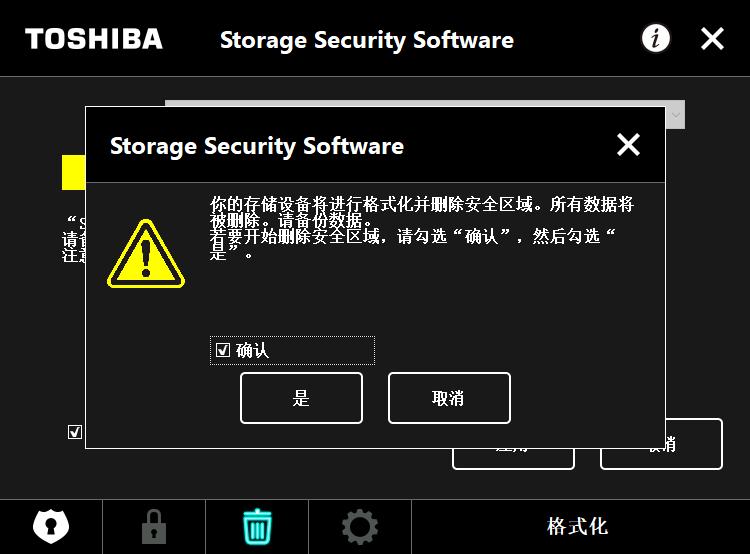Click the dialog title bar text

tap(257, 146)
